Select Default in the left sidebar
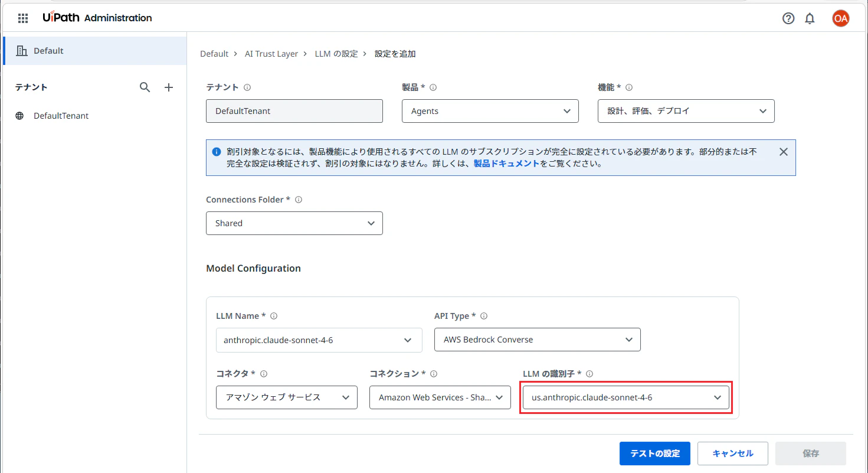868x473 pixels. click(x=94, y=51)
